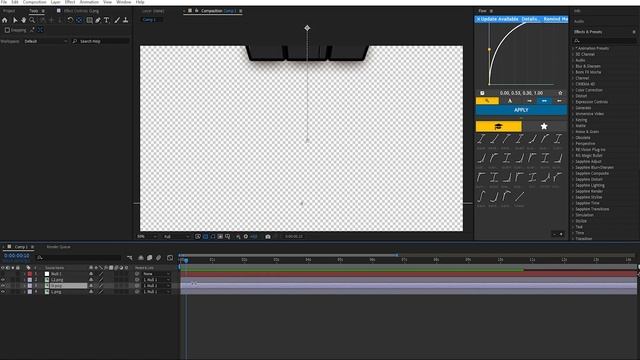Select the Pen tool
The height and width of the screenshot is (360, 640).
pyautogui.click(x=98, y=20)
